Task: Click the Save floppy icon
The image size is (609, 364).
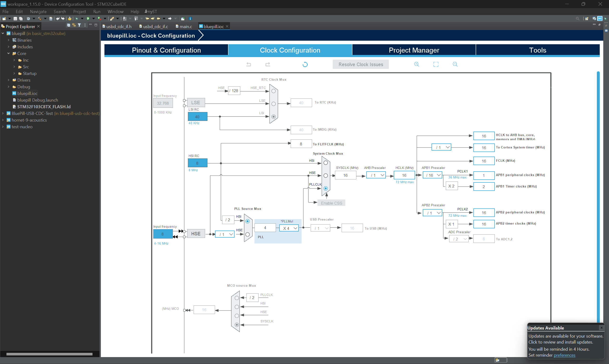Action: [x=15, y=19]
